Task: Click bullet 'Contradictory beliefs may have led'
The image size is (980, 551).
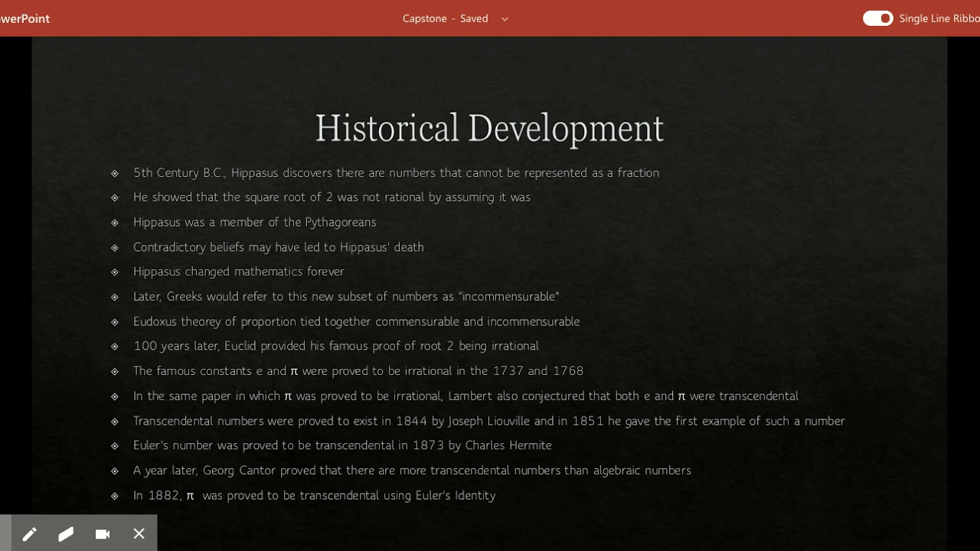Action: coord(279,247)
